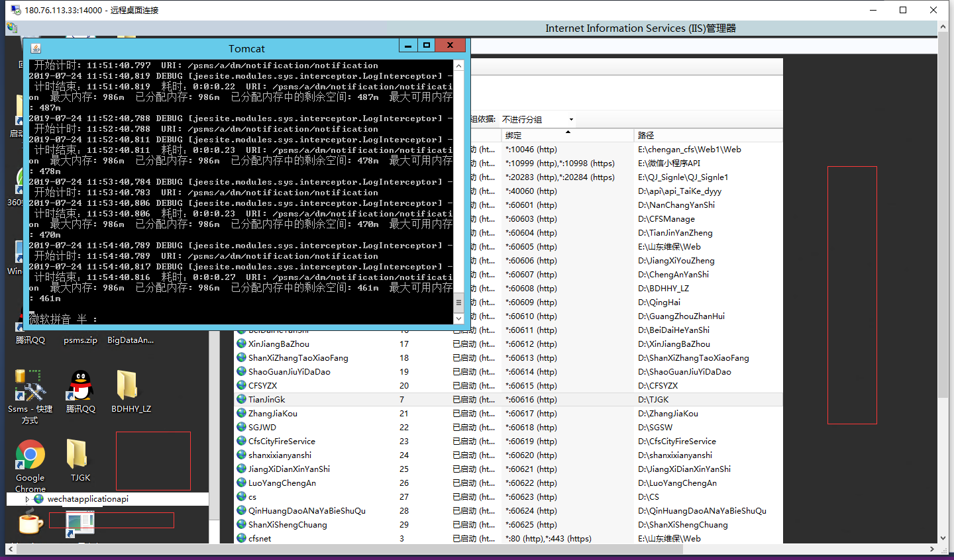
Task: Click the wechatapplicationapi globe icon in tree
Action: (x=39, y=499)
